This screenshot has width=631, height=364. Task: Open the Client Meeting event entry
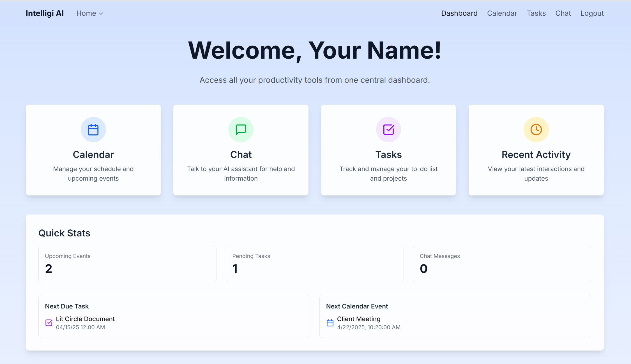point(358,319)
